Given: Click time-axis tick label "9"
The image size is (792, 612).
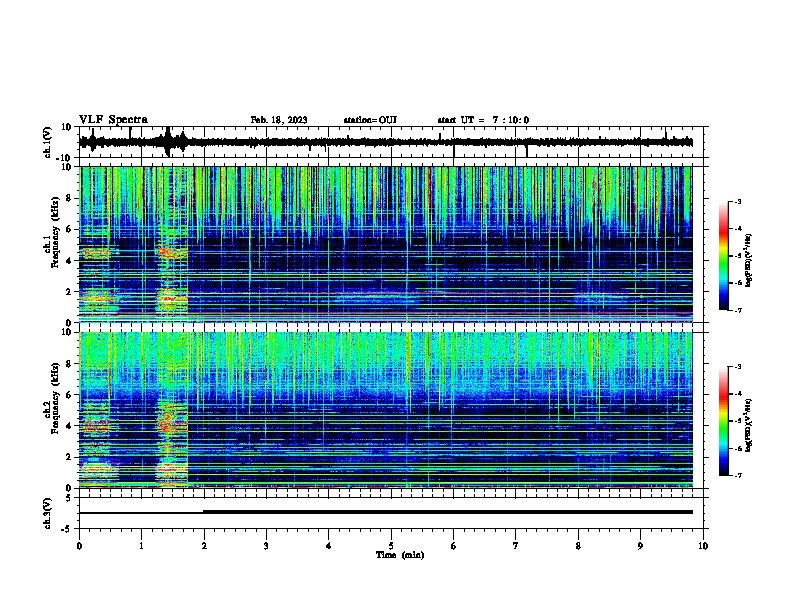Looking at the screenshot, I should [640, 546].
